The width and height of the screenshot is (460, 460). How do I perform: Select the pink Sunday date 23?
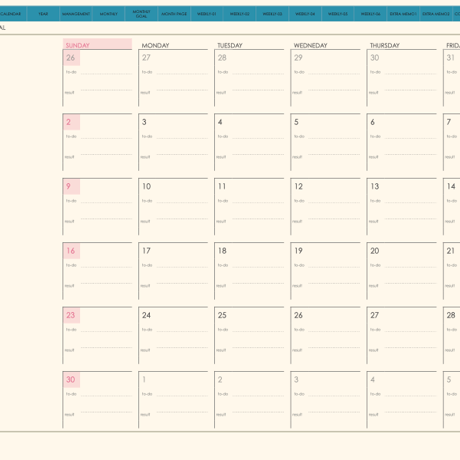[x=71, y=315]
